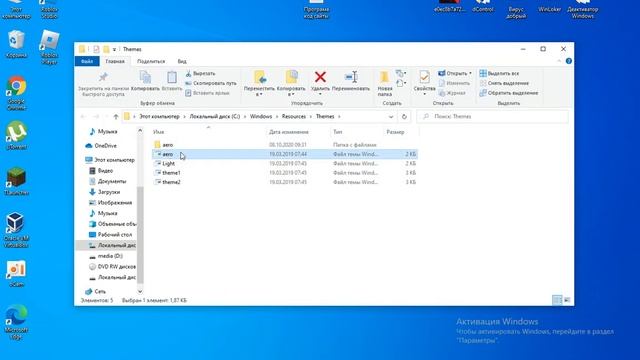Viewport: 640px width, 360px height.
Task: Select the uTorrent desktop icon
Action: click(x=16, y=136)
